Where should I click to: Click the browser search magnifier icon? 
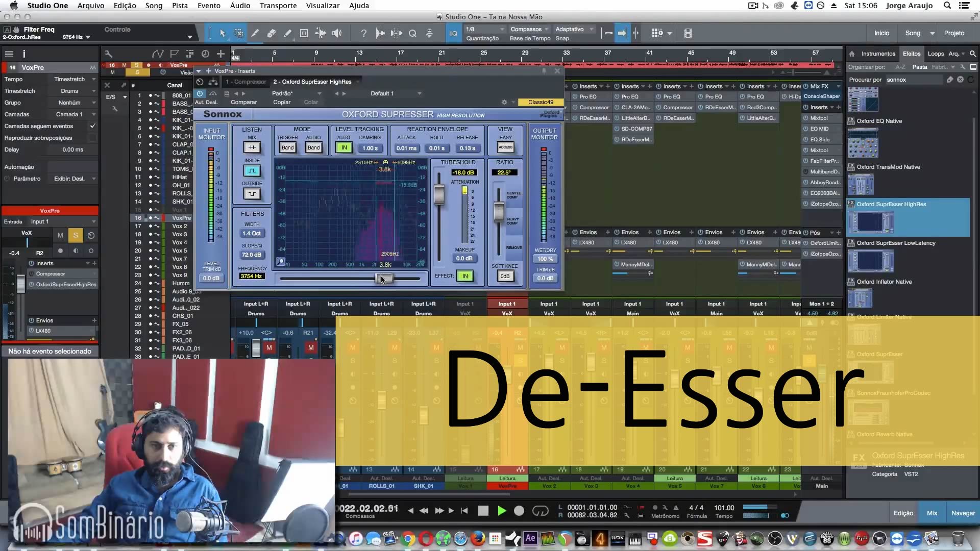click(x=973, y=54)
